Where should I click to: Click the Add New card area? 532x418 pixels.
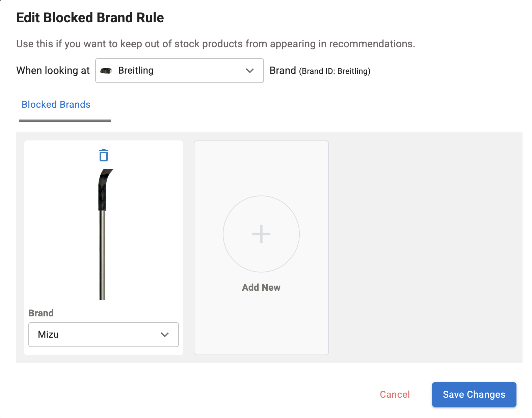pos(261,248)
